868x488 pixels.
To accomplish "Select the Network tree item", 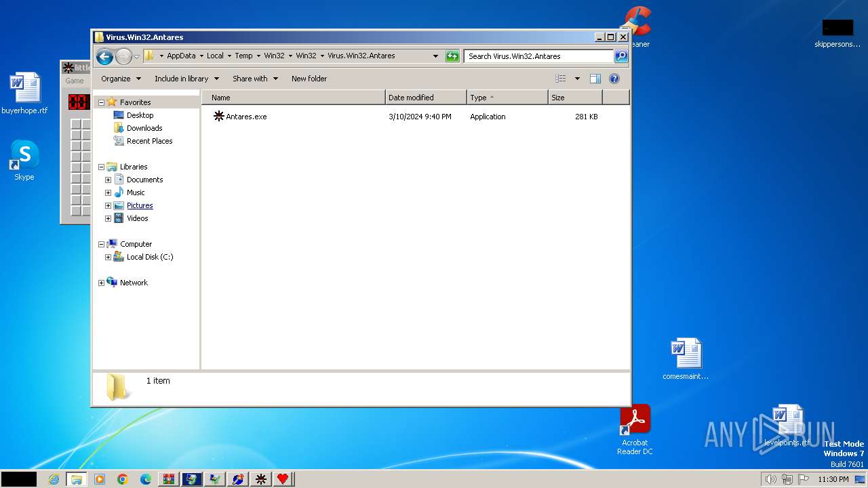I will point(134,283).
